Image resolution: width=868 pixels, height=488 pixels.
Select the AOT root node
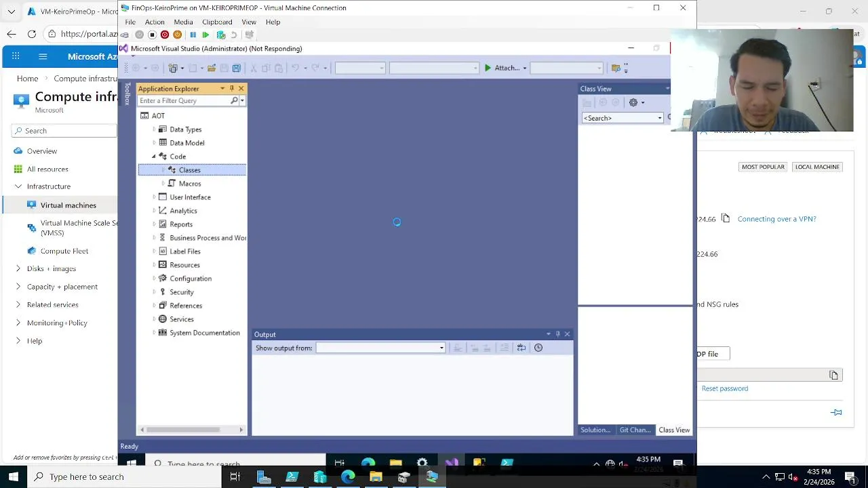(158, 116)
